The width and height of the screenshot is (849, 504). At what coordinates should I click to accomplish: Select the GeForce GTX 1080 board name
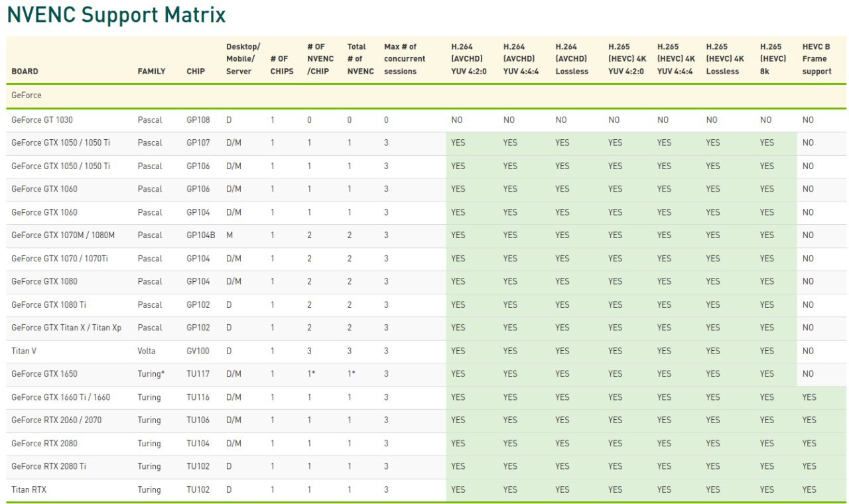(x=44, y=281)
